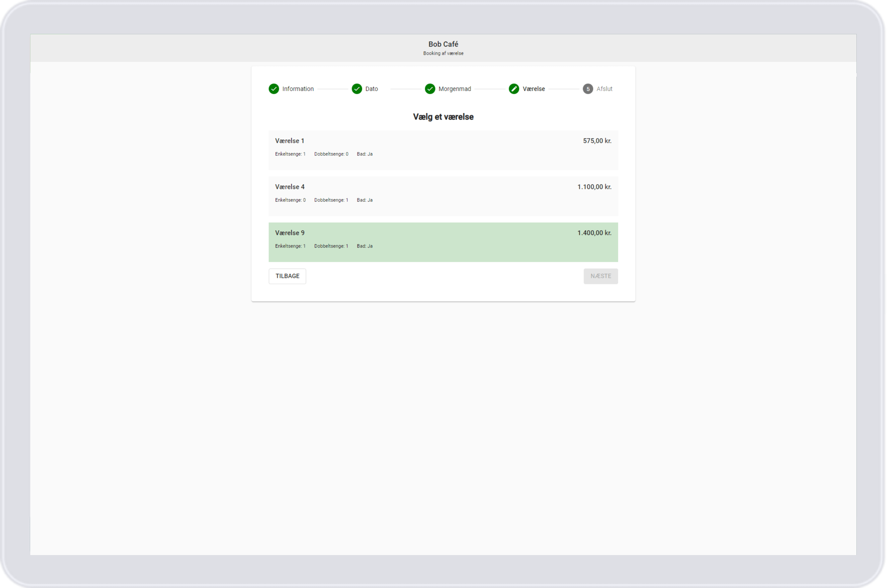Select the highlighted Værelse 9 room title
887x588 pixels.
(x=290, y=233)
